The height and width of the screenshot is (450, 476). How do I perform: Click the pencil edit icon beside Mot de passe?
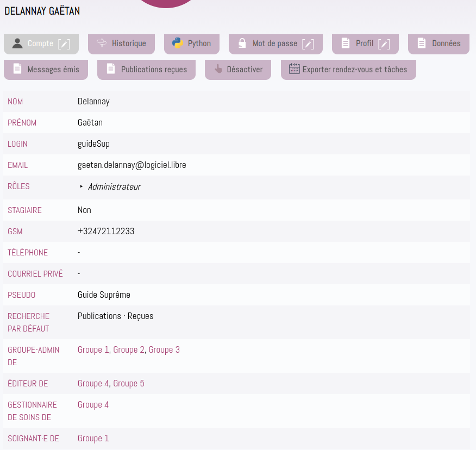coord(308,44)
